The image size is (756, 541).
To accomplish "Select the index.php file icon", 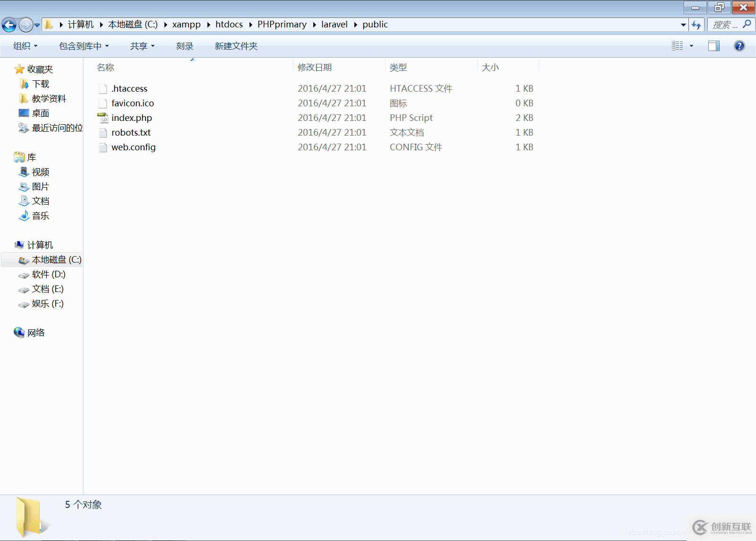I will point(103,118).
